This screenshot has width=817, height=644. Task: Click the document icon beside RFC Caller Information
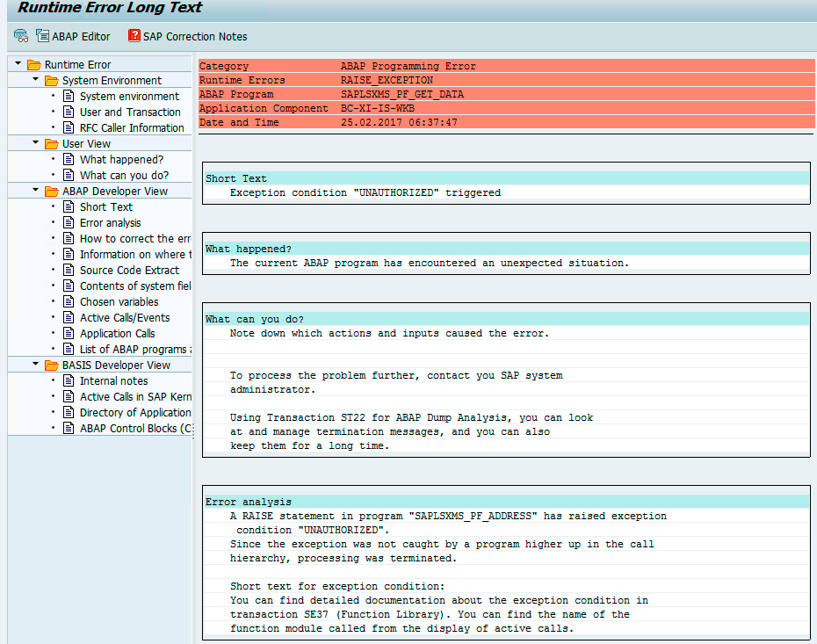[69, 127]
